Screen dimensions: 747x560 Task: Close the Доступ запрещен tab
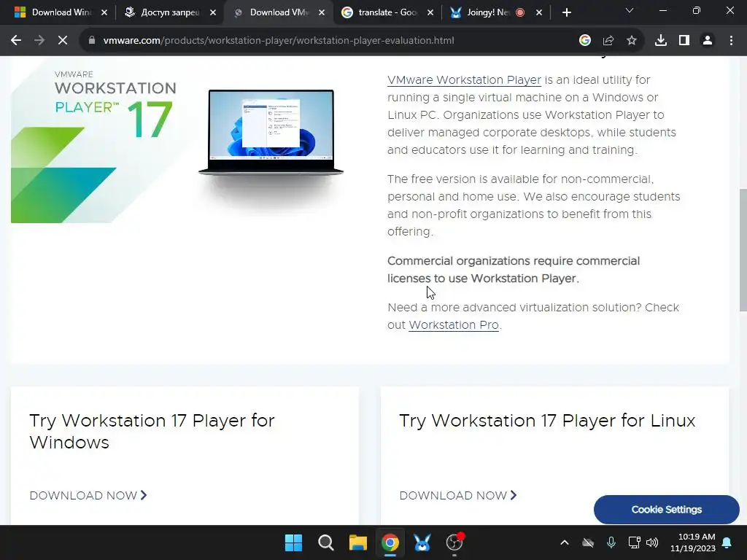pyautogui.click(x=213, y=13)
